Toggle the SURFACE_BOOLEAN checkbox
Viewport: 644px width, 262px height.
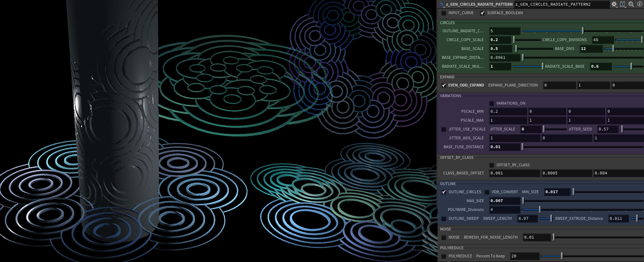pyautogui.click(x=482, y=13)
